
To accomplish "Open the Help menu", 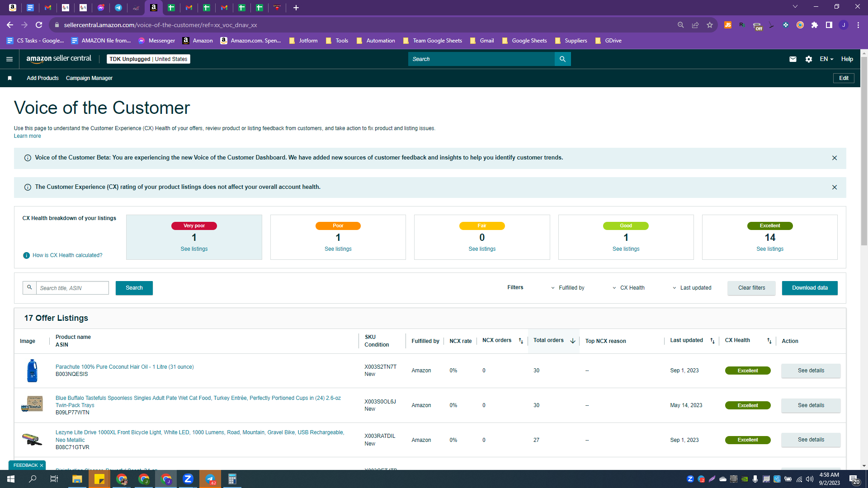I will click(x=847, y=59).
